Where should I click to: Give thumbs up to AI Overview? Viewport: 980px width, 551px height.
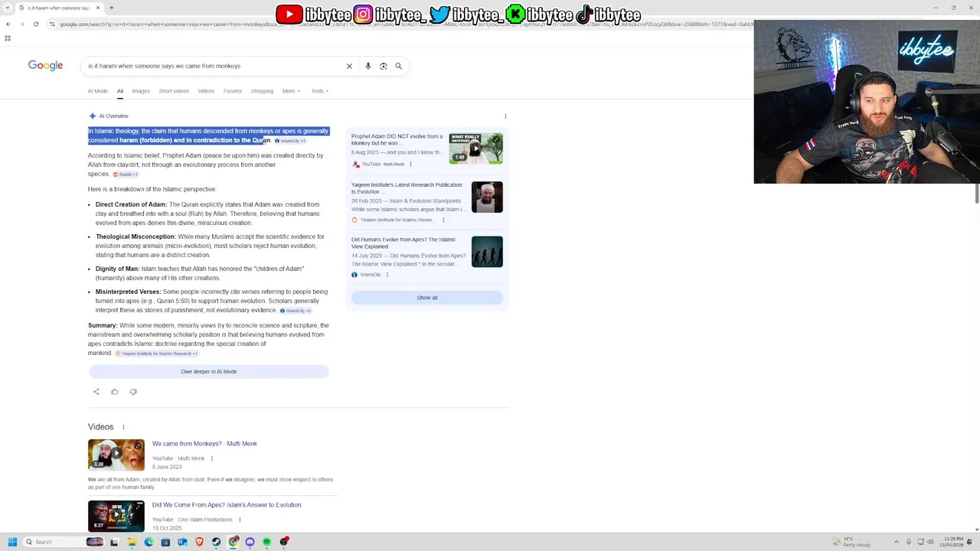point(115,392)
